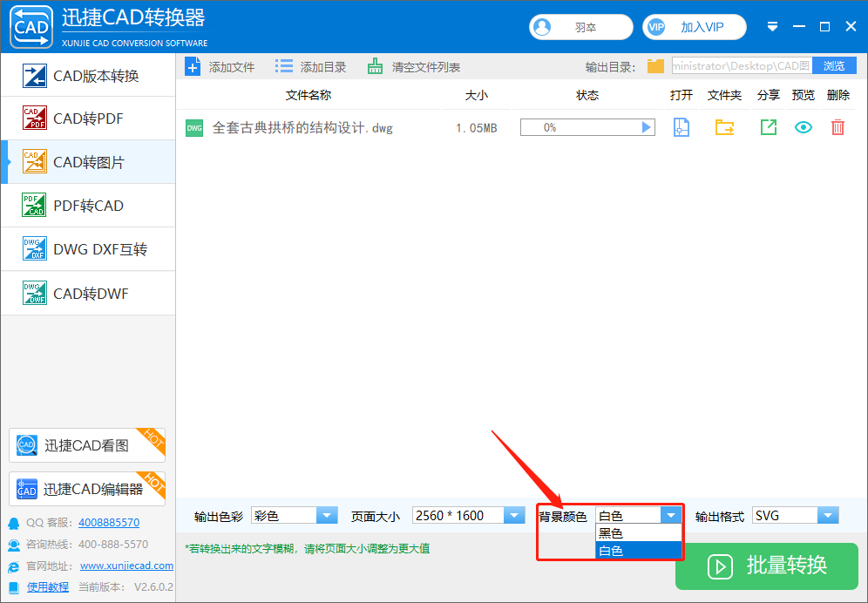The height and width of the screenshot is (603, 868).
Task: Open the file's folder icon in the row
Action: (724, 127)
